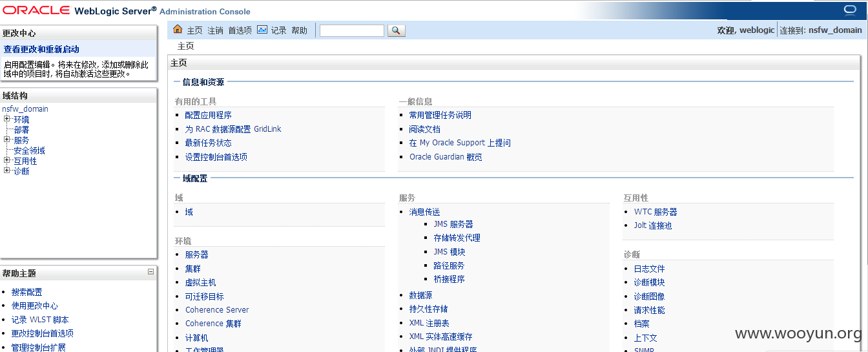Open 诊断图像 link
The height and width of the screenshot is (352, 868).
tap(649, 296)
